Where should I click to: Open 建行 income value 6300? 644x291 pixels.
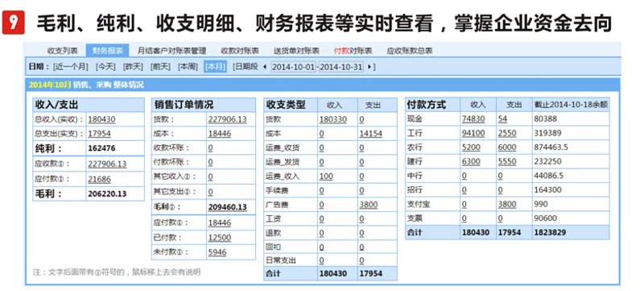click(471, 162)
